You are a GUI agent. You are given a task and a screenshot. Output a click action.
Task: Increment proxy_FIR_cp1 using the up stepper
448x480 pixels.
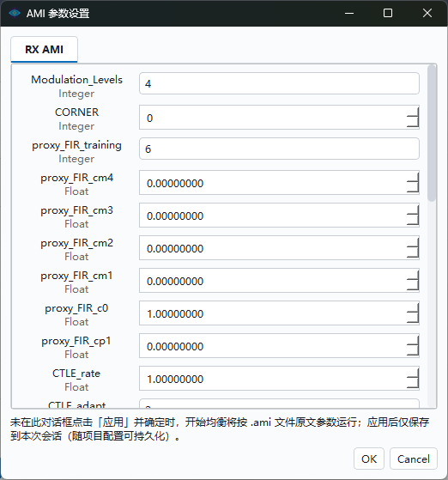pyautogui.click(x=413, y=340)
